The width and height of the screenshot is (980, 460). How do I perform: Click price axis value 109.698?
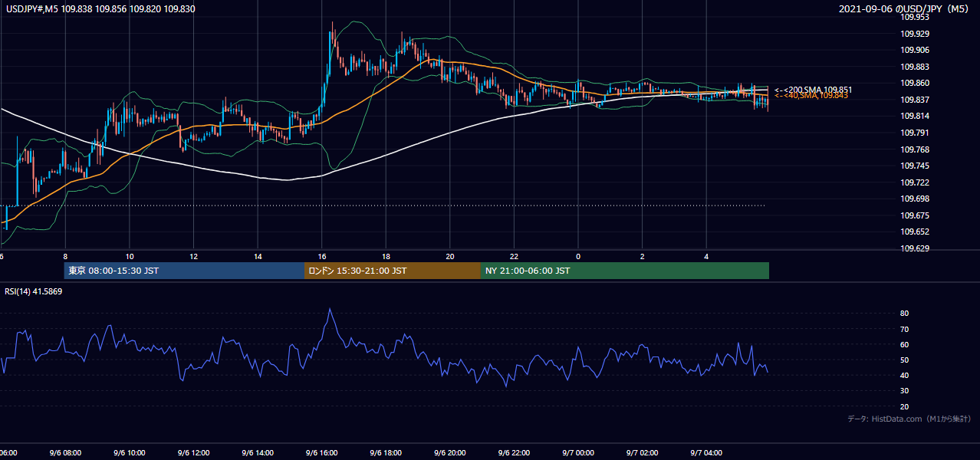click(x=915, y=199)
